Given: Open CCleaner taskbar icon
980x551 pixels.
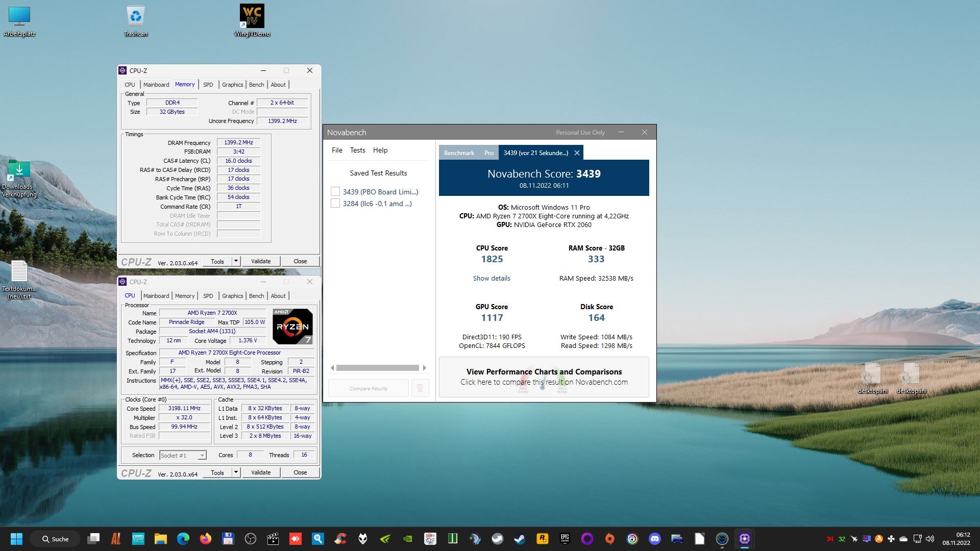Looking at the screenshot, I should point(340,539).
